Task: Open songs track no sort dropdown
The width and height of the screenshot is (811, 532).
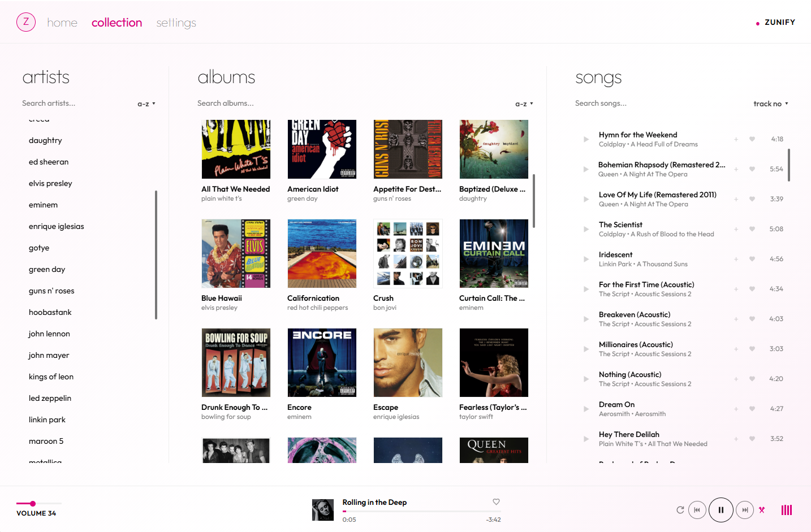Action: (x=771, y=104)
